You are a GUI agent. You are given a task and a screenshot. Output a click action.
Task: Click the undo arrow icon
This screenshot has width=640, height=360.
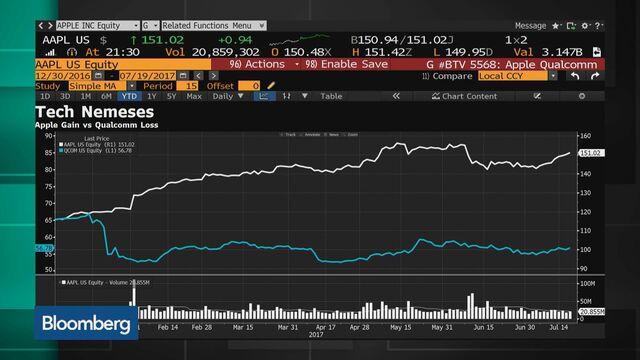(575, 76)
